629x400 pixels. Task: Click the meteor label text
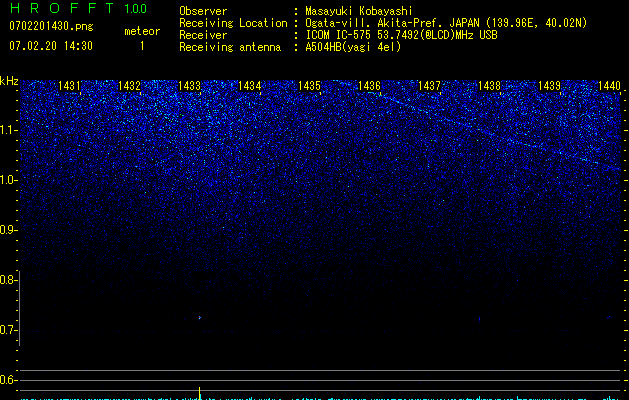pos(142,31)
